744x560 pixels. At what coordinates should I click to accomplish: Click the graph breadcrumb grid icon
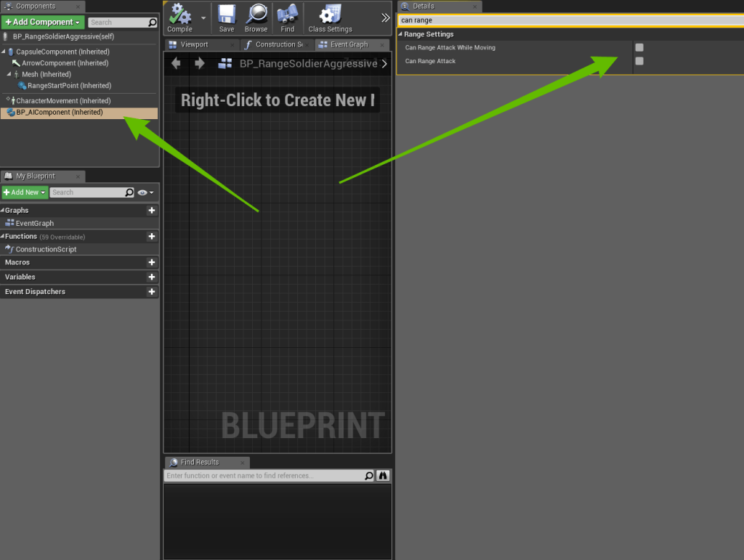pyautogui.click(x=225, y=63)
